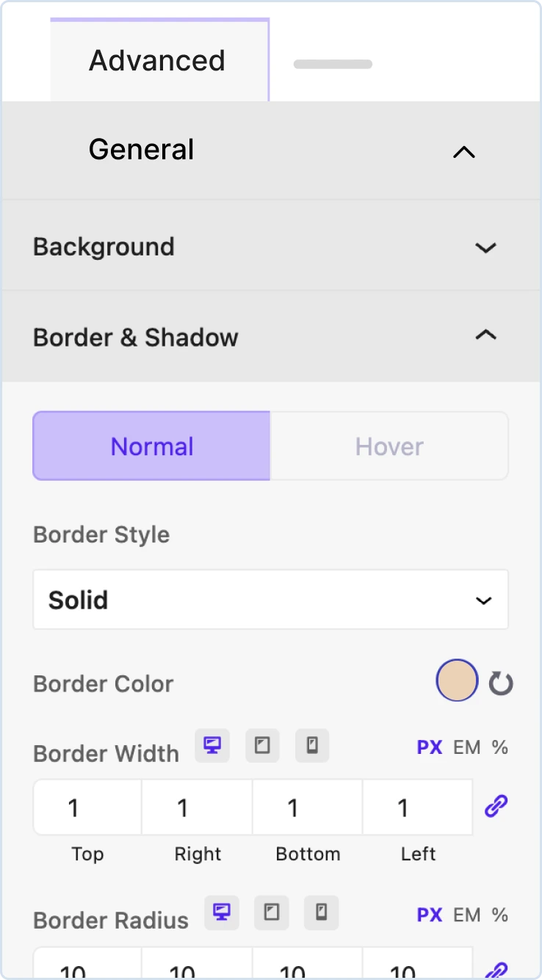542x980 pixels.
Task: Set Border Radius unit to percent
Action: [500, 915]
